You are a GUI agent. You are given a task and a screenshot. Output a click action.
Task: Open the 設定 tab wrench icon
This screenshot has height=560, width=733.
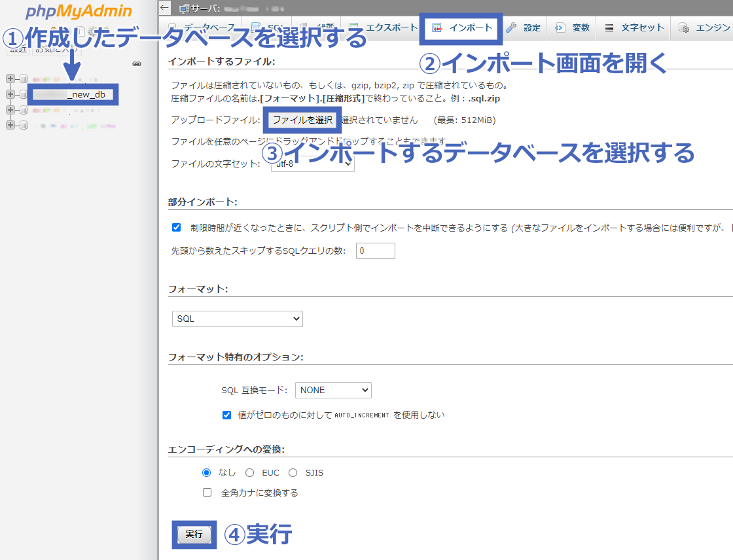point(511,28)
